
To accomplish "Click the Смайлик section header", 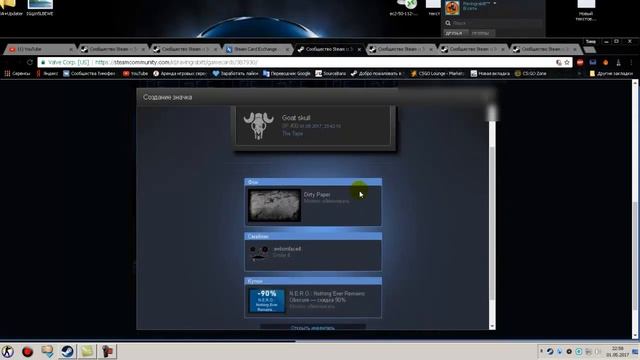I will [x=313, y=236].
